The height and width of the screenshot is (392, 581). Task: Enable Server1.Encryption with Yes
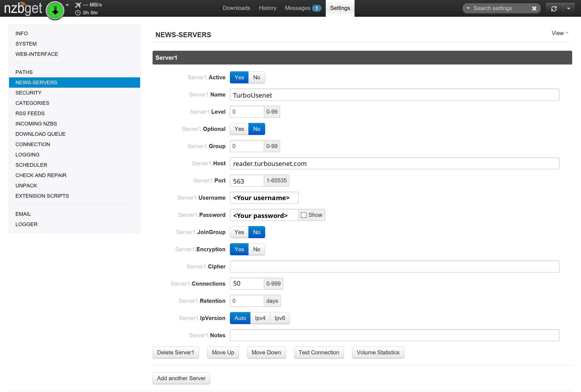coord(239,250)
